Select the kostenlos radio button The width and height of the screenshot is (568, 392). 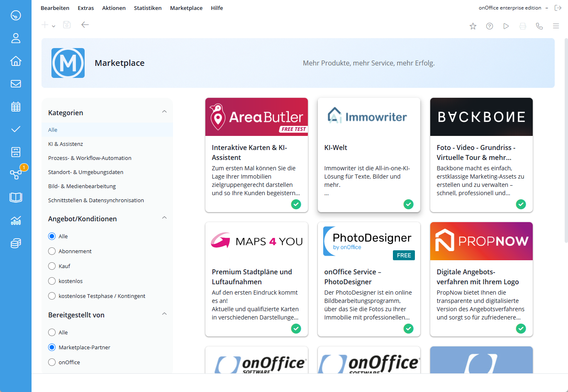coord(52,281)
